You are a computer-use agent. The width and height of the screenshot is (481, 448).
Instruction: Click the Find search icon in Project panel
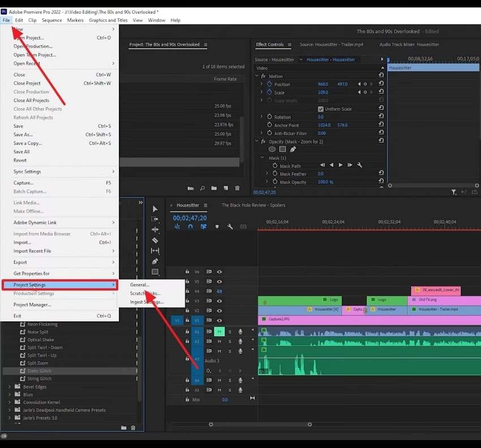point(202,188)
